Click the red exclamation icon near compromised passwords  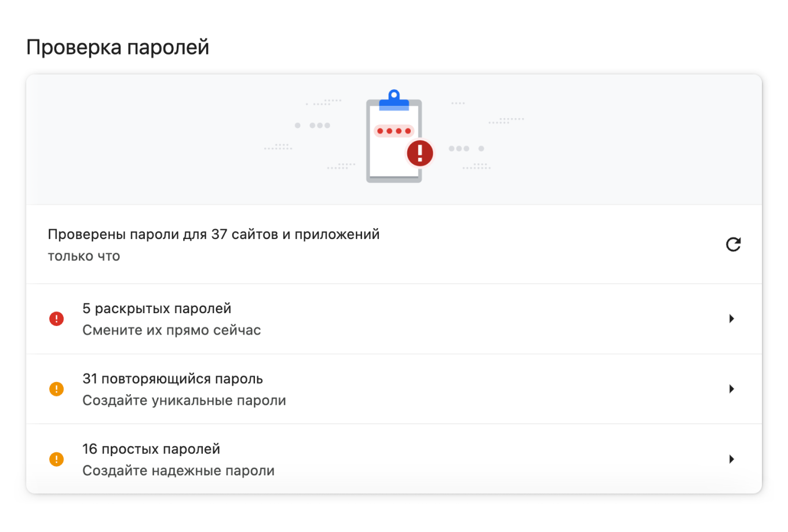pos(56,318)
